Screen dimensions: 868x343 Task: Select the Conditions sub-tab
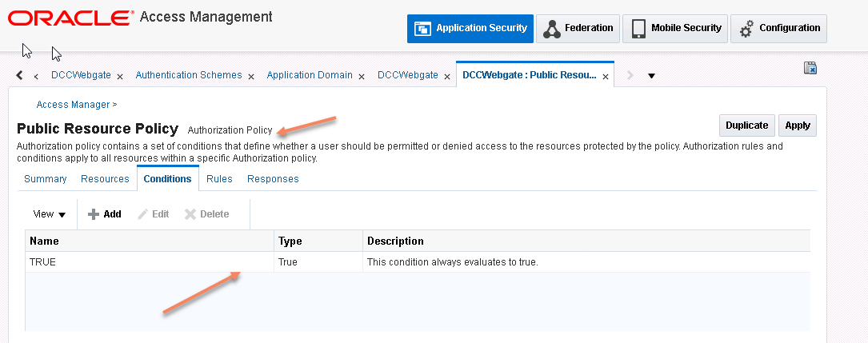coord(168,178)
